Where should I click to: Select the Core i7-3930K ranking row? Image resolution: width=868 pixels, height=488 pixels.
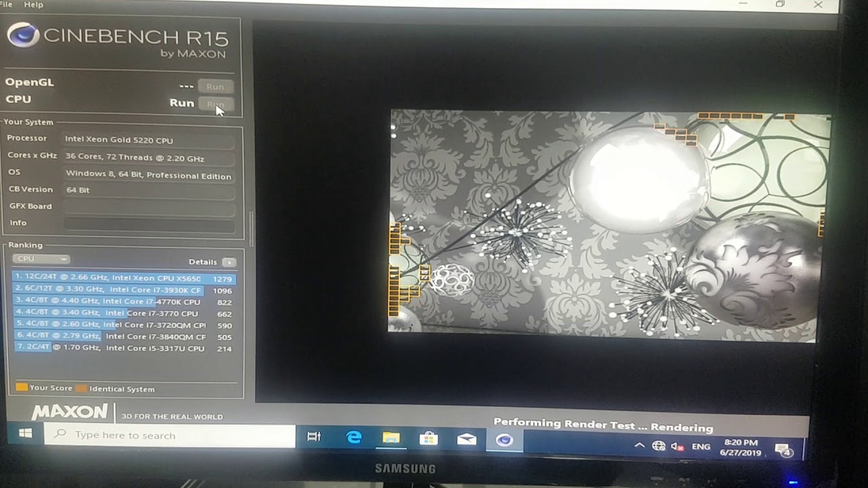pos(123,290)
